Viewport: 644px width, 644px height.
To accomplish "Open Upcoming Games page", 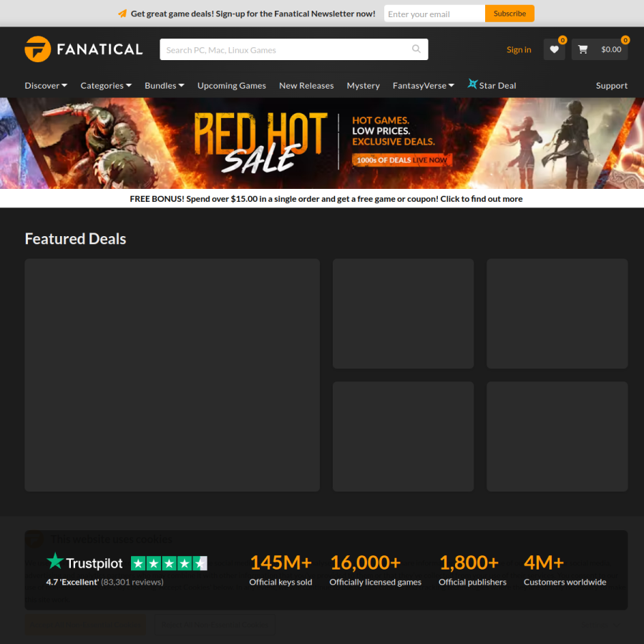I will pos(232,85).
